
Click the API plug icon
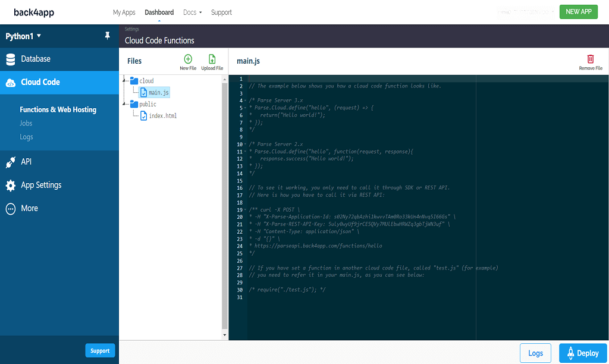pos(11,162)
